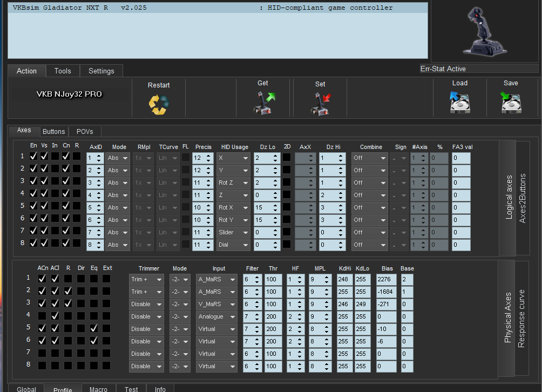
Task: Switch to the Buttons tab
Action: click(53, 132)
